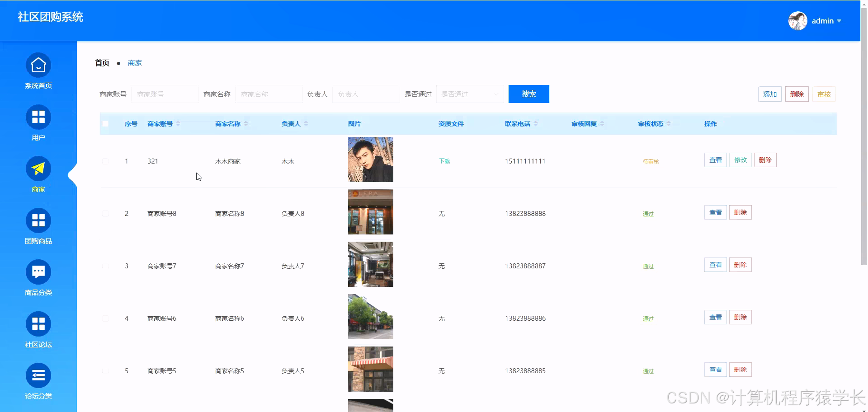The height and width of the screenshot is (412, 868).
Task: Select 商家 in the breadcrumb trail
Action: [135, 63]
